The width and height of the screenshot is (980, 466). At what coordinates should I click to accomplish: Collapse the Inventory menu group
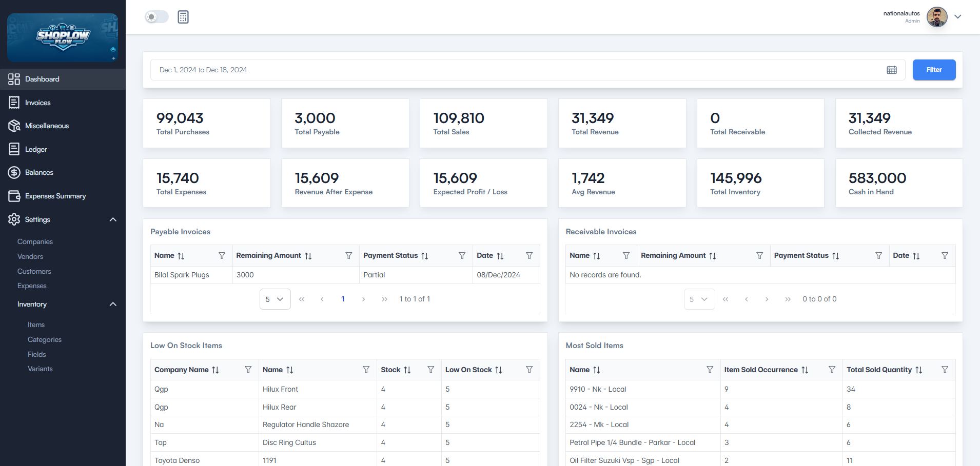[x=112, y=304]
